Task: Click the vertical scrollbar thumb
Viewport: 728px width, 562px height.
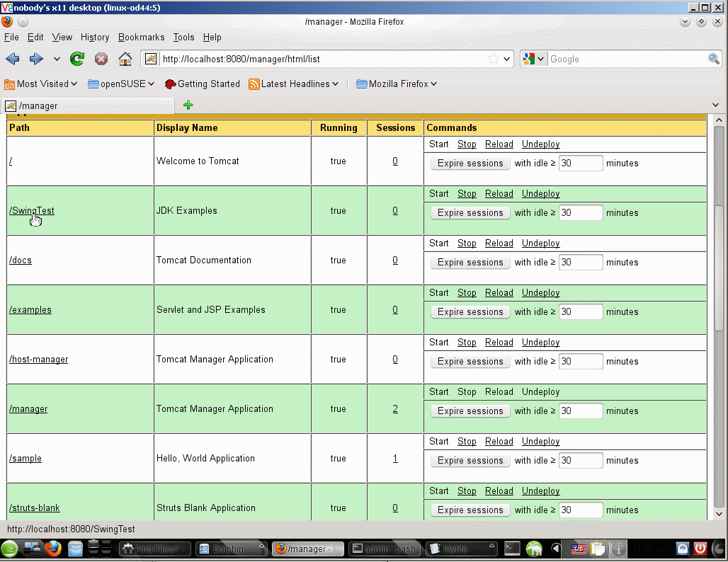Action: (x=719, y=268)
